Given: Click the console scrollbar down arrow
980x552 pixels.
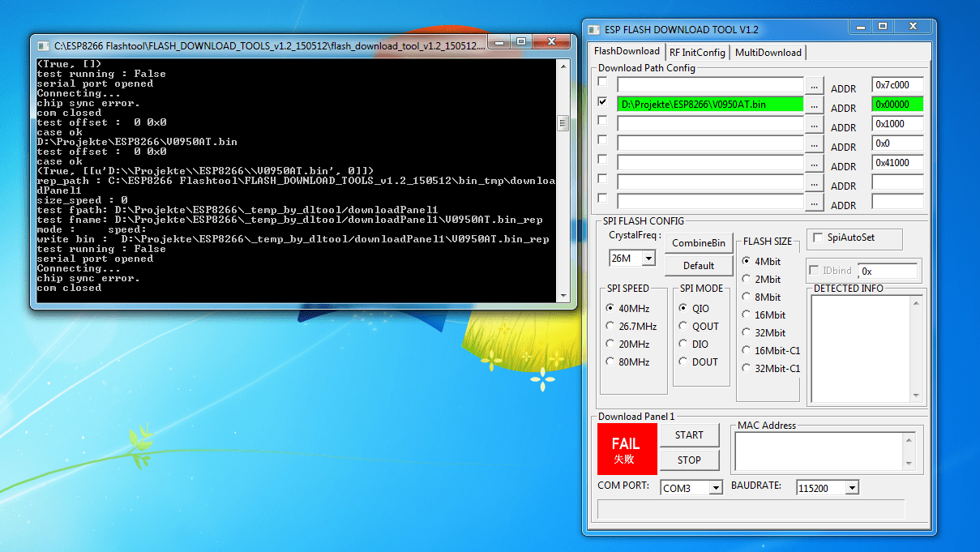Looking at the screenshot, I should (563, 294).
